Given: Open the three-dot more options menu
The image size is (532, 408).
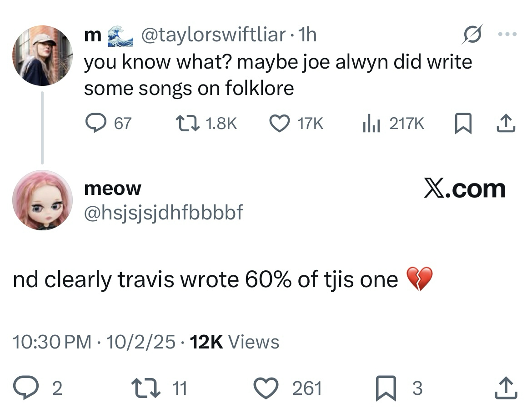Looking at the screenshot, I should click(507, 35).
